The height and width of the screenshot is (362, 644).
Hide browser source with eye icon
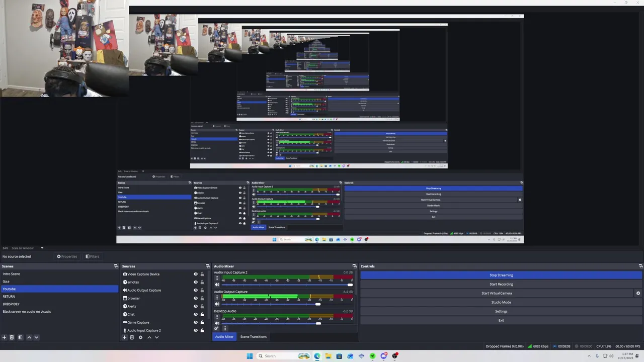(x=196, y=298)
